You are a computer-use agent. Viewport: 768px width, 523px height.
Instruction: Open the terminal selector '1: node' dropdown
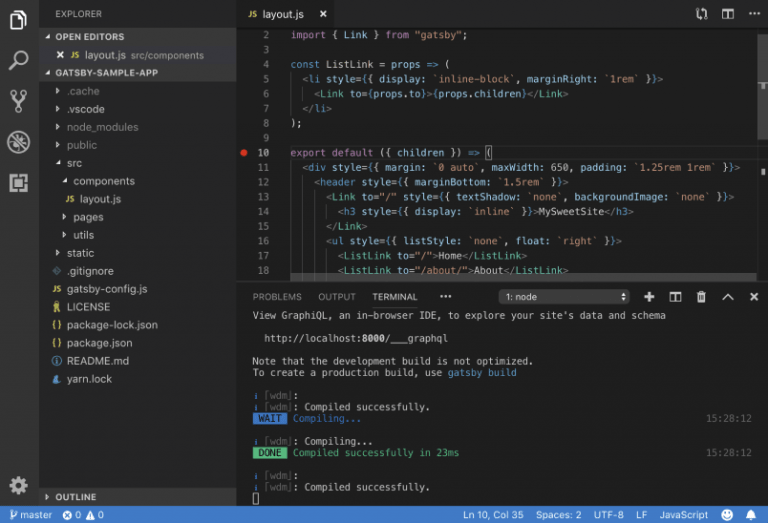tap(564, 297)
